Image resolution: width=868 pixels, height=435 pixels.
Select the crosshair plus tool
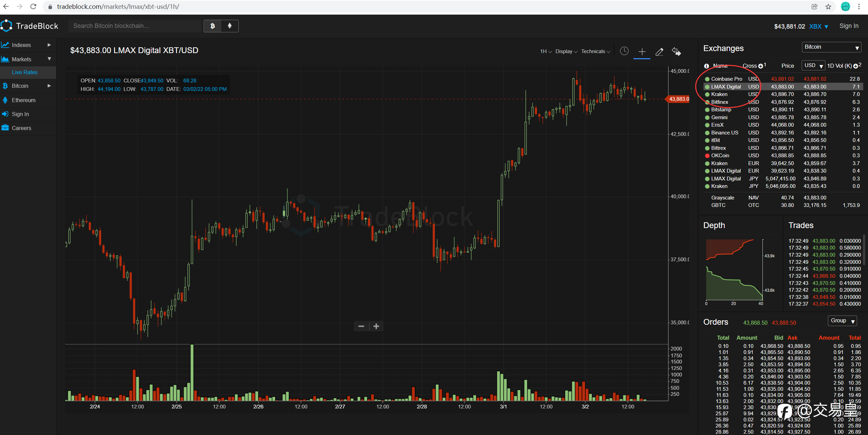pyautogui.click(x=642, y=52)
